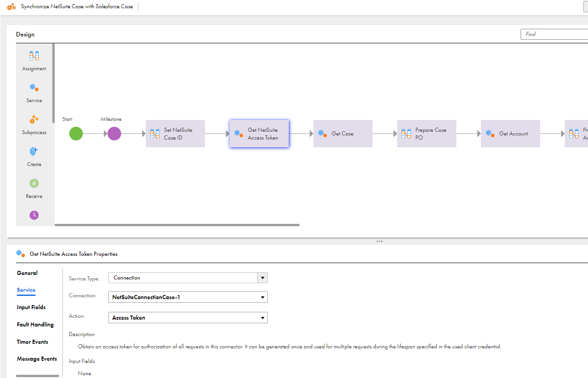Screen dimensions: 588x378
Task: Click the green Start node
Action: click(x=76, y=134)
